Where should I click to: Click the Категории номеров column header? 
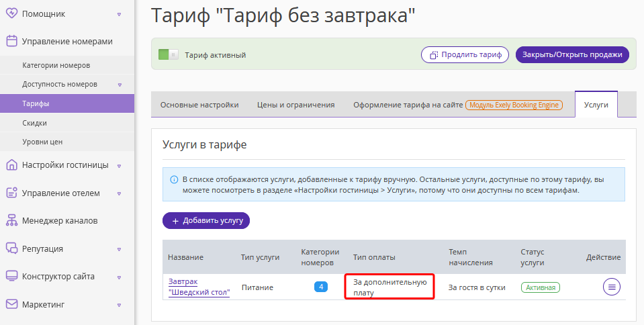pos(320,257)
